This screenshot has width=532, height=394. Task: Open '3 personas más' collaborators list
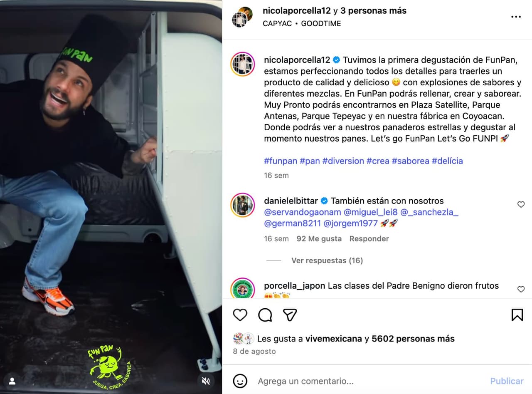[x=373, y=11]
